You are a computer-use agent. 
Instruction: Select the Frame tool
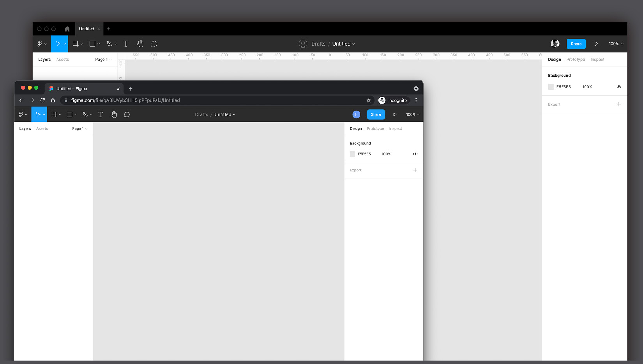pos(55,114)
